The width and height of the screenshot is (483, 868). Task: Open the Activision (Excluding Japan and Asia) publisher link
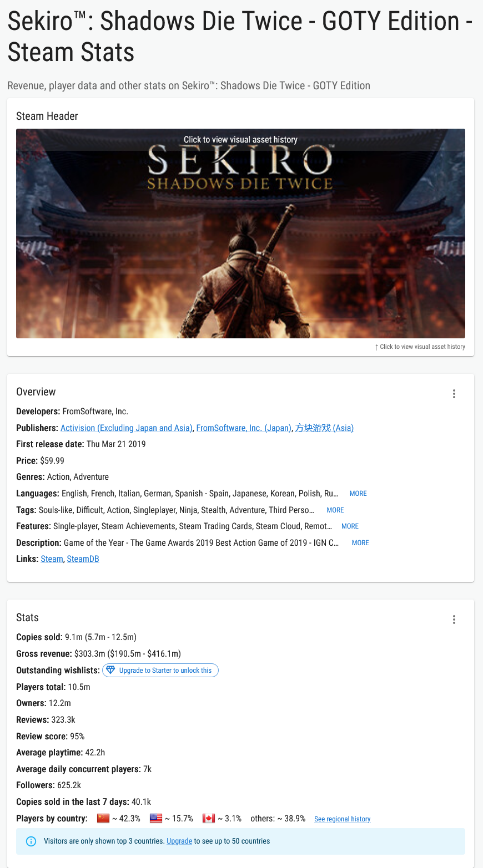pyautogui.click(x=127, y=428)
